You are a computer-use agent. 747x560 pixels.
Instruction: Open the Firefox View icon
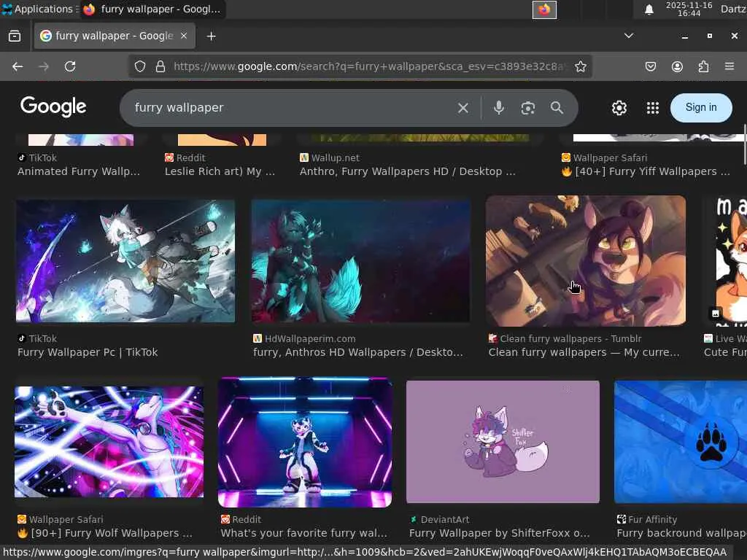coord(15,36)
